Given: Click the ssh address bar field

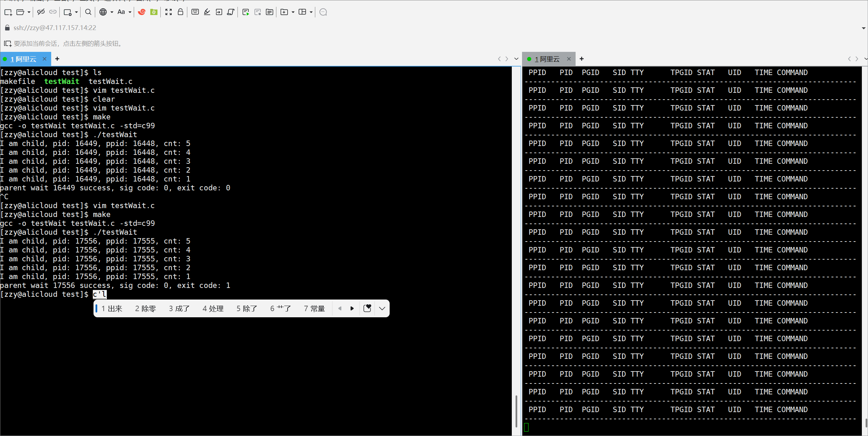Looking at the screenshot, I should pos(55,28).
